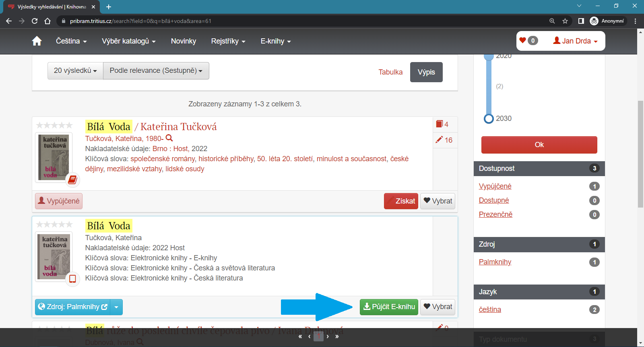Search author Tučková with magnifier icon
This screenshot has width=644, height=347.
169,138
